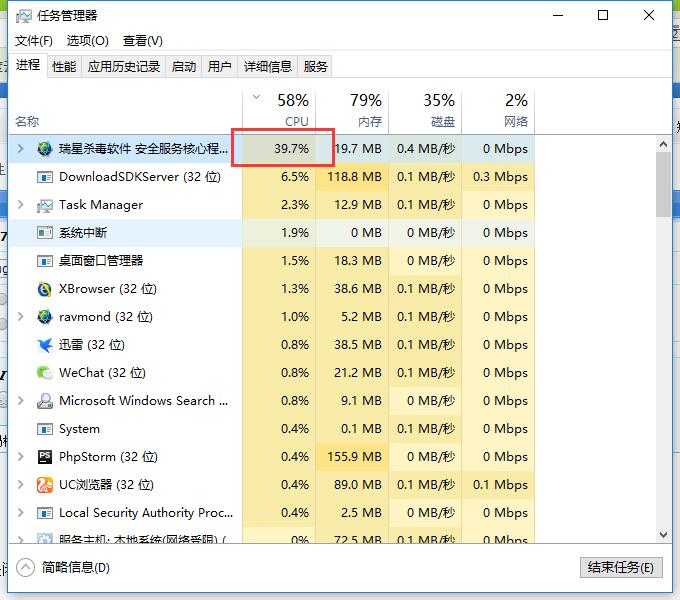Sort by the 磁盘 column header
This screenshot has height=600, width=680.
pos(425,111)
